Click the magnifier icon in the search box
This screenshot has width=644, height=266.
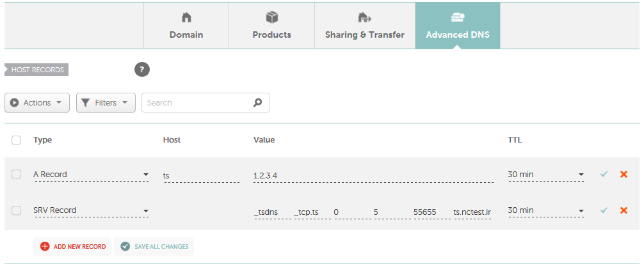[x=257, y=102]
